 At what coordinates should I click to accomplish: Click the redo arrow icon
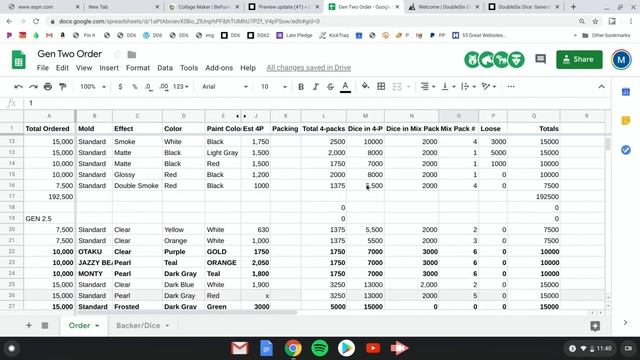coord(33,87)
